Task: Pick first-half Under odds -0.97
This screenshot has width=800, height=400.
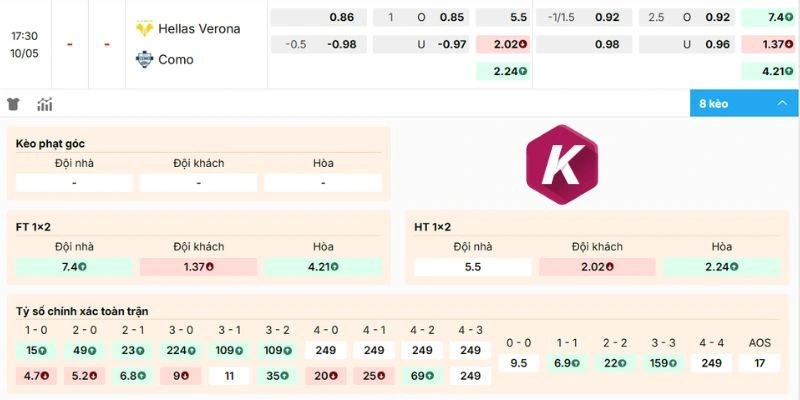Action: point(421,44)
